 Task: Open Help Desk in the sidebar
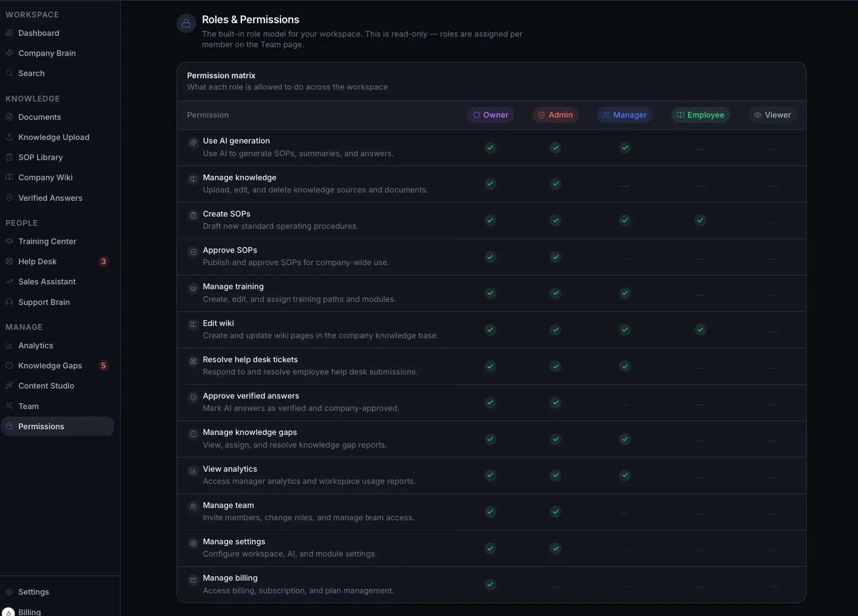(57, 261)
